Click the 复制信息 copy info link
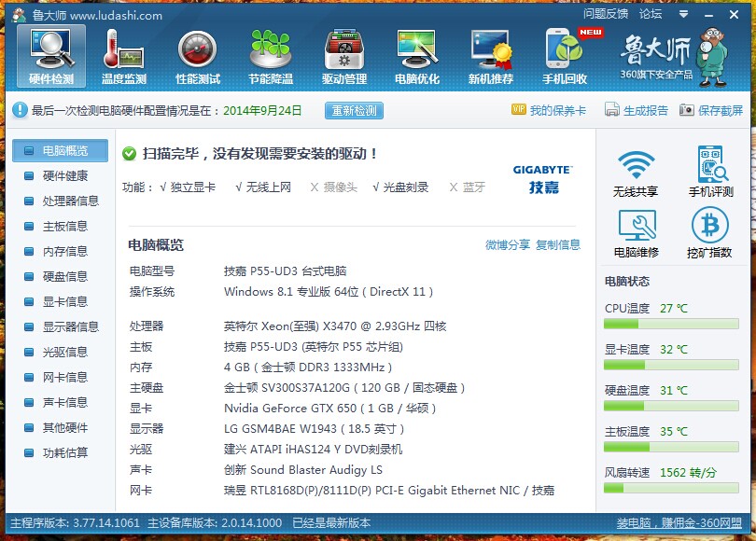The image size is (756, 541). 558,245
